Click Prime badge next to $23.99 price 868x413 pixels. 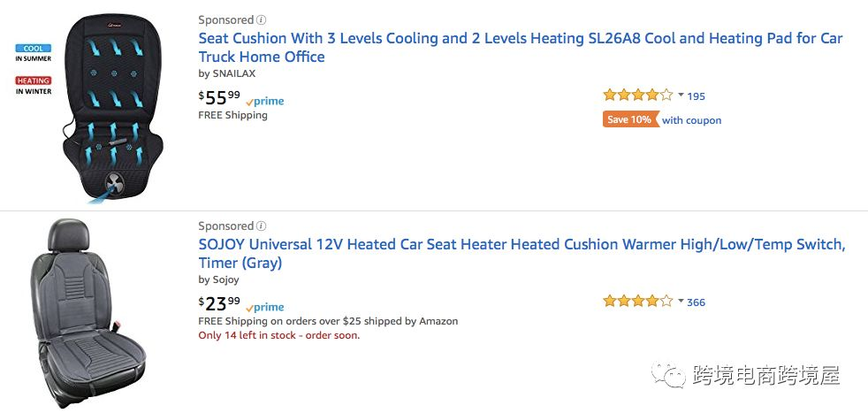(x=264, y=307)
